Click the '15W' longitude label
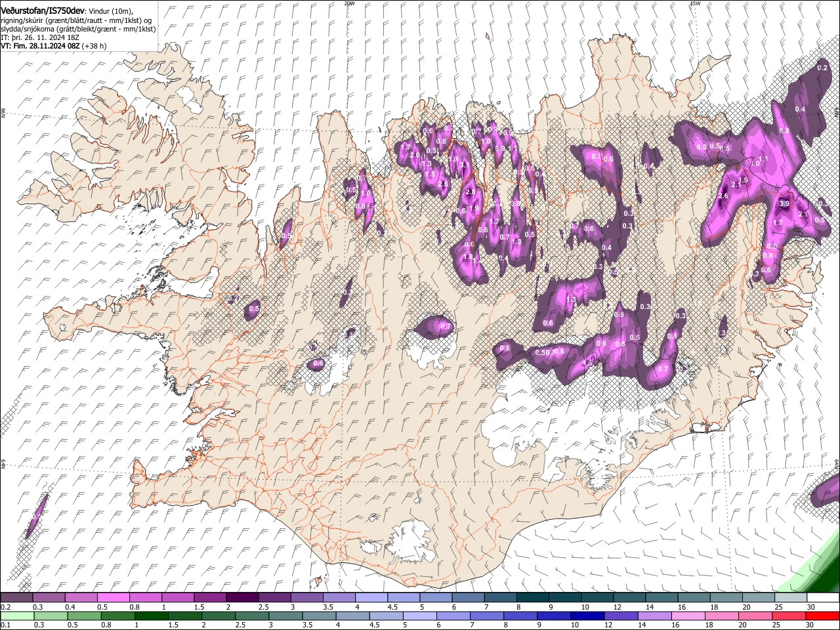840x630 pixels. pos(695,3)
